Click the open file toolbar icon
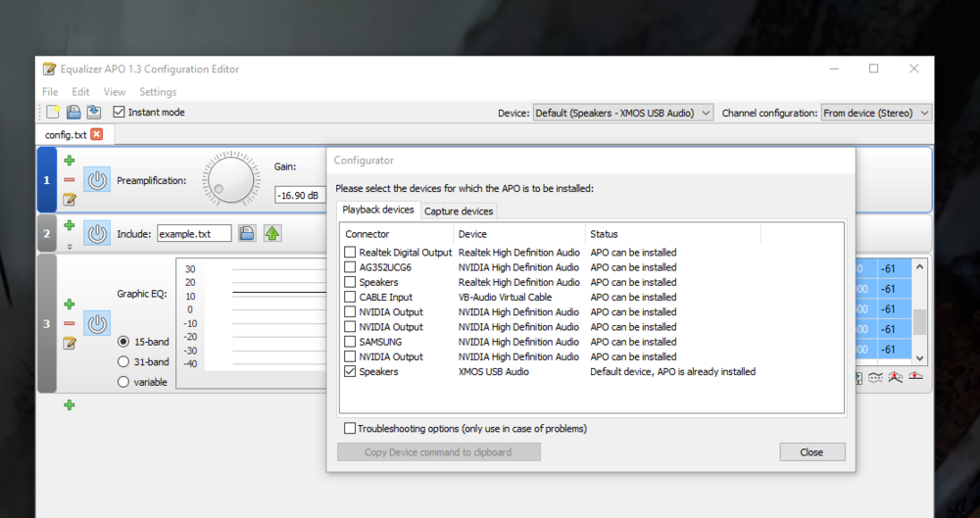The image size is (980, 518). [73, 112]
